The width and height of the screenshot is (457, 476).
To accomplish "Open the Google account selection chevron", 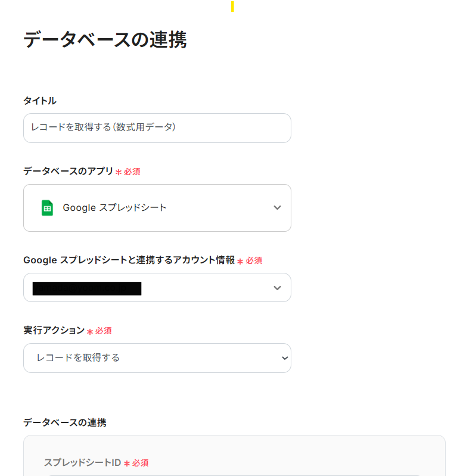I will pyautogui.click(x=277, y=288).
